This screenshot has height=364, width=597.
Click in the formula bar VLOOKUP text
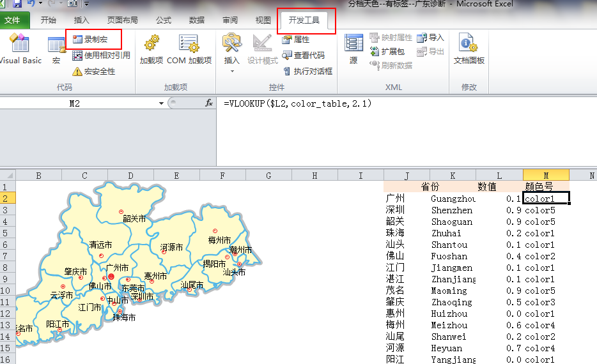(x=297, y=103)
